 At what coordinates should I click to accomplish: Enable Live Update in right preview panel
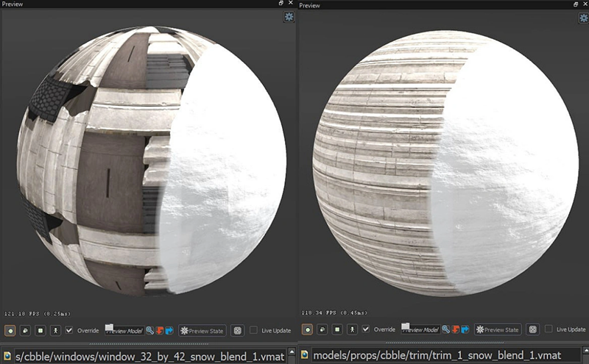[x=549, y=330]
